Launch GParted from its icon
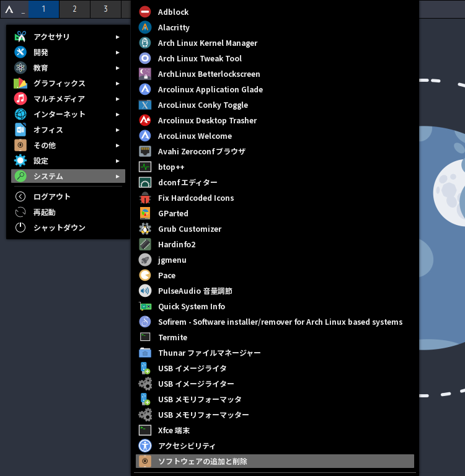The image size is (465, 476). click(145, 213)
